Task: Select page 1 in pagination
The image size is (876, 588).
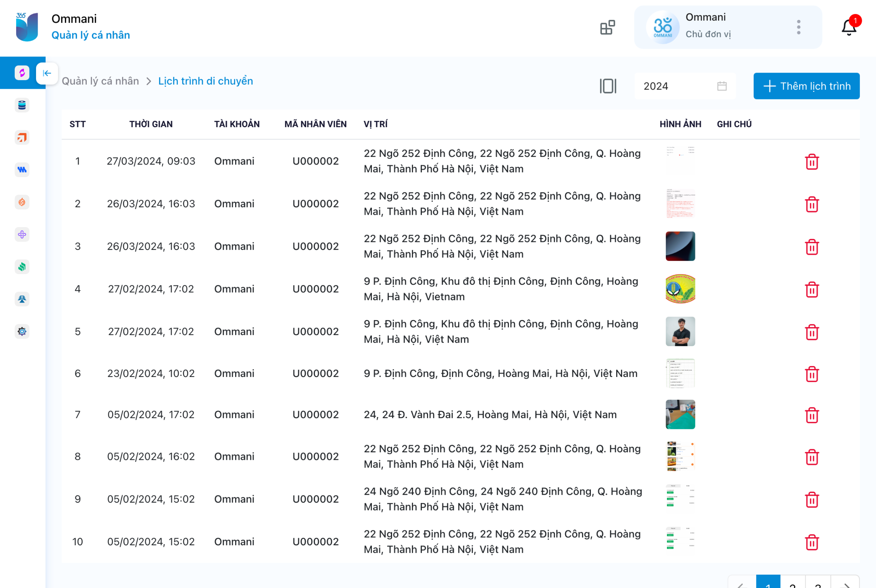Action: 768,583
